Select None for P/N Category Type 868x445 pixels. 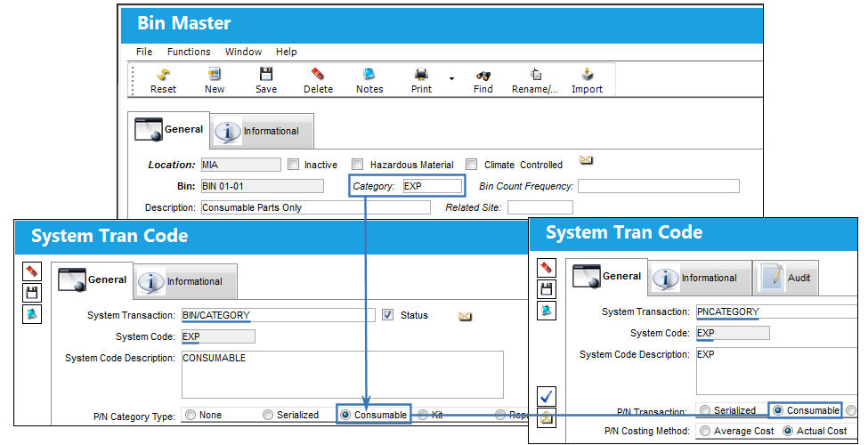coord(191,415)
